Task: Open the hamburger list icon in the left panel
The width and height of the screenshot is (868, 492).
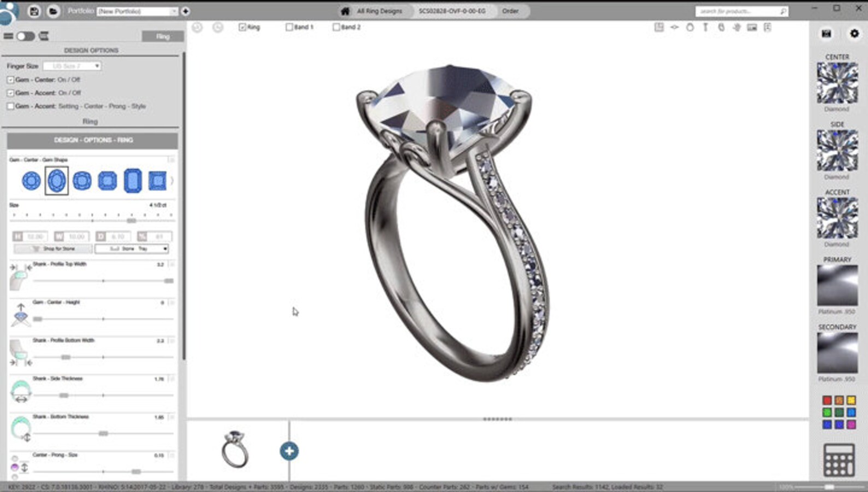Action: (8, 36)
